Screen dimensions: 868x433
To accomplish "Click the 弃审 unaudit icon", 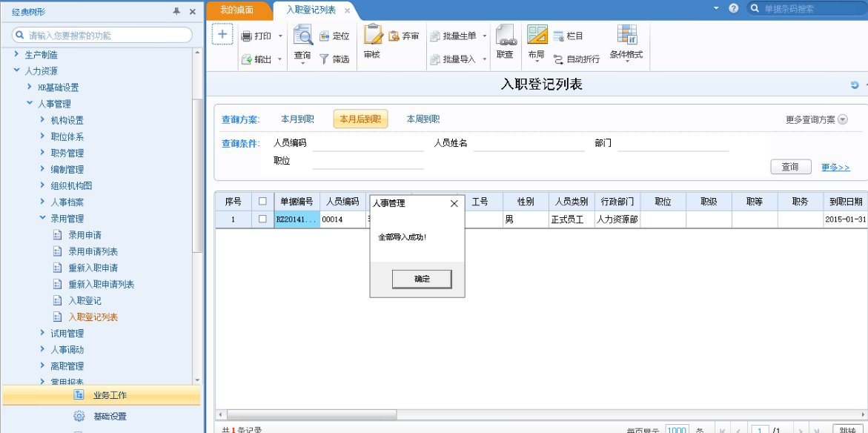I will click(394, 36).
